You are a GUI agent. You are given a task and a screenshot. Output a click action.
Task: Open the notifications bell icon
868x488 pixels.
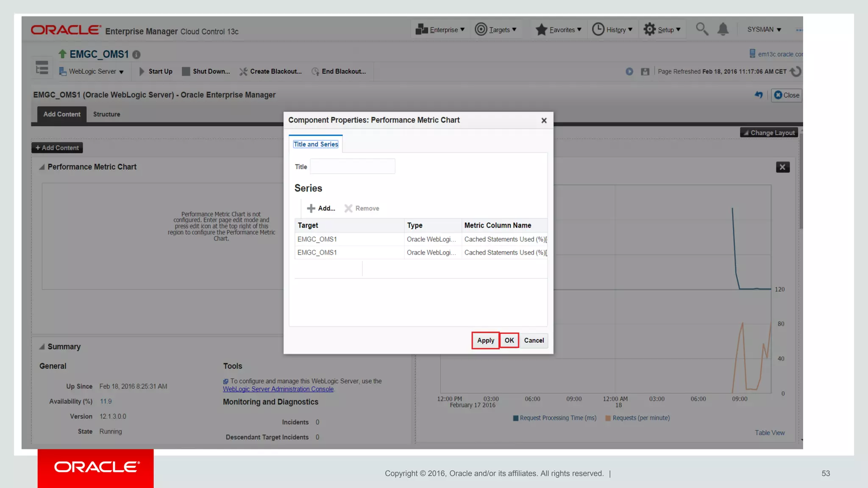pyautogui.click(x=723, y=29)
